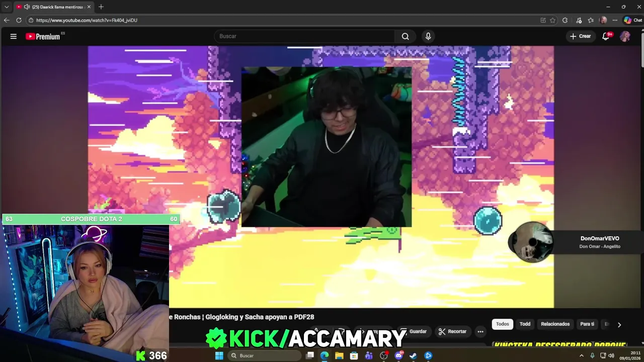Click the browser address bar URL
Screen dimensions: 644x362
tap(87, 20)
